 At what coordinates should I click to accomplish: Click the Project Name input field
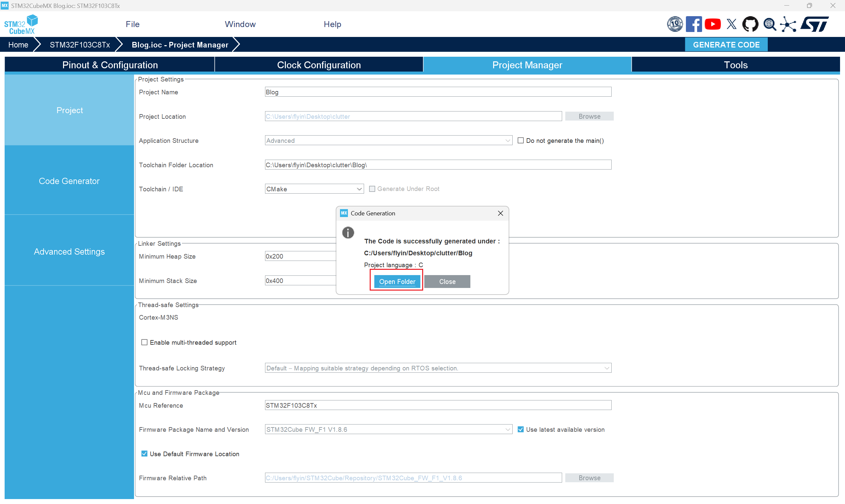tap(438, 92)
